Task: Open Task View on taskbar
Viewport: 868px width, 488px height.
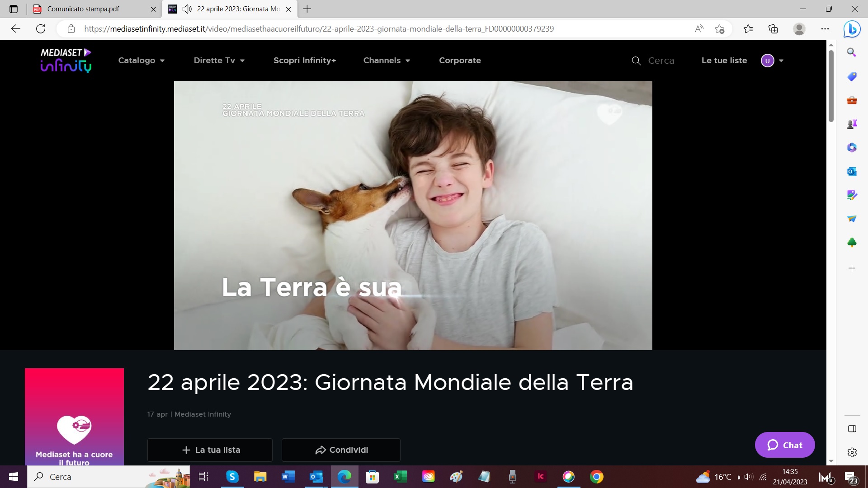Action: pos(203,477)
